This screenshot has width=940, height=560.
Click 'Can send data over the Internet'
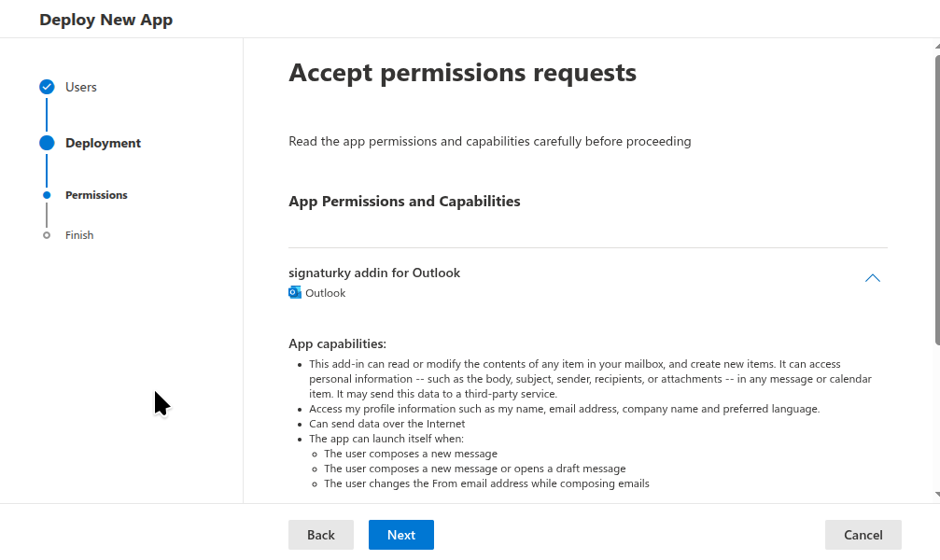pyautogui.click(x=387, y=424)
